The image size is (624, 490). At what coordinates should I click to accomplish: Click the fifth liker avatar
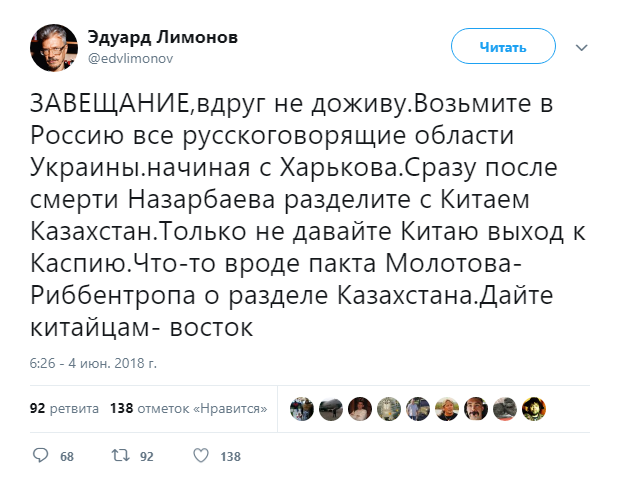pyautogui.click(x=417, y=408)
